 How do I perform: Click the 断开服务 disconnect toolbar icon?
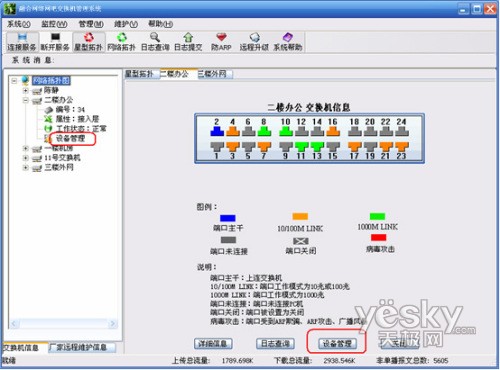[55, 42]
